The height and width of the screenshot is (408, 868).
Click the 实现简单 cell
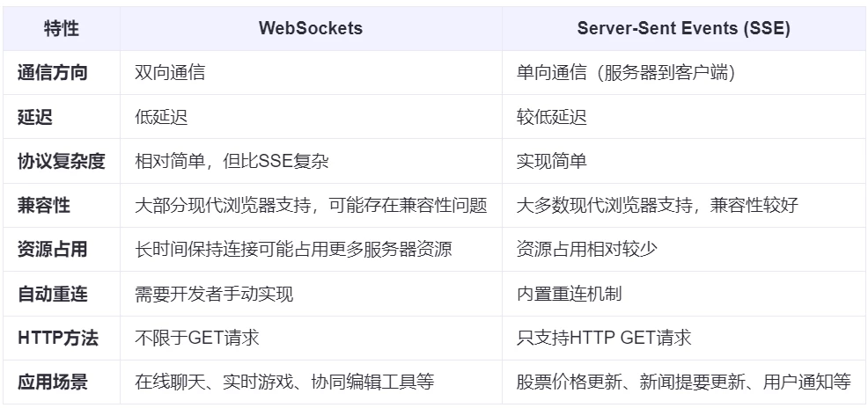[x=552, y=161]
